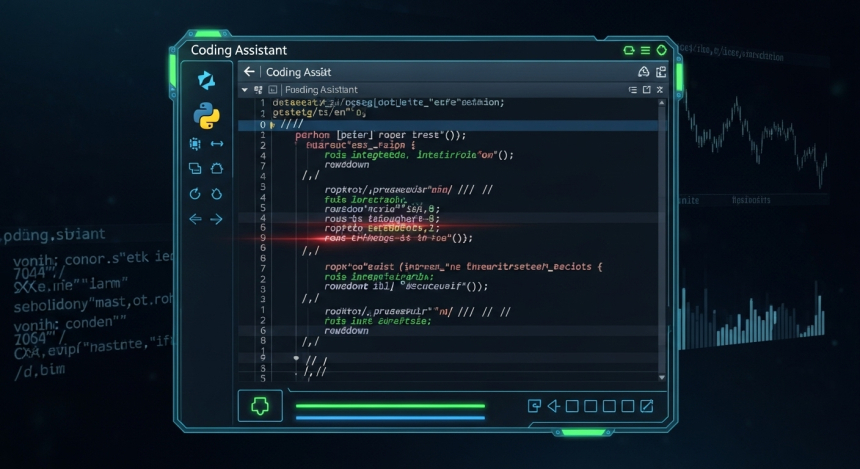The image size is (860, 469).
Task: Click the scrollbar down arrow in editor
Action: [661, 377]
